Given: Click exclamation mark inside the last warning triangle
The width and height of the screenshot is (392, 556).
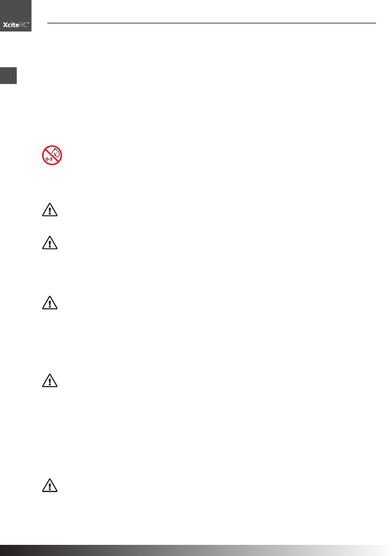Looking at the screenshot, I should coord(50,486).
